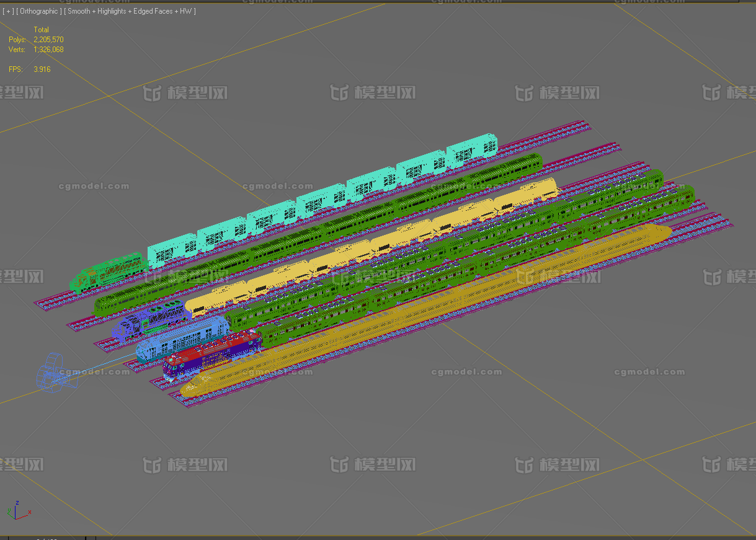Click the FPS value readout
Image resolution: width=756 pixels, height=540 pixels.
[x=42, y=69]
